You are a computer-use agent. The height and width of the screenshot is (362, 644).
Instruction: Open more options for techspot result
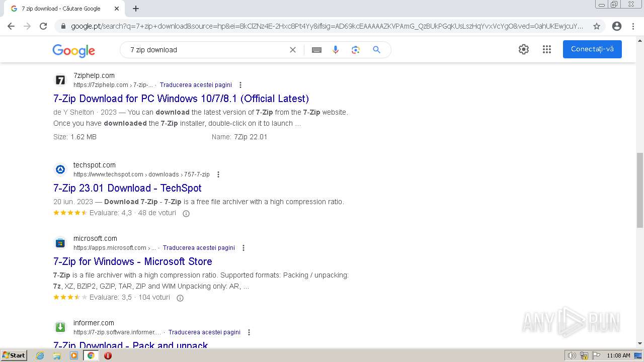tap(218, 174)
